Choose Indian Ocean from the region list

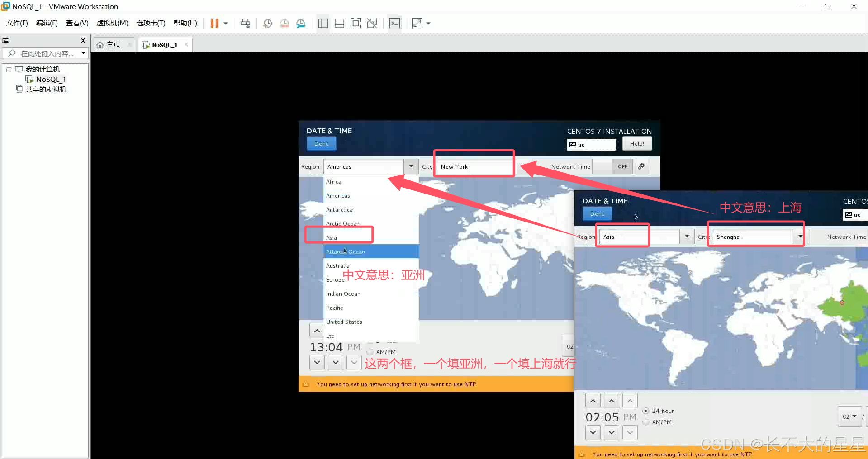(x=371, y=294)
